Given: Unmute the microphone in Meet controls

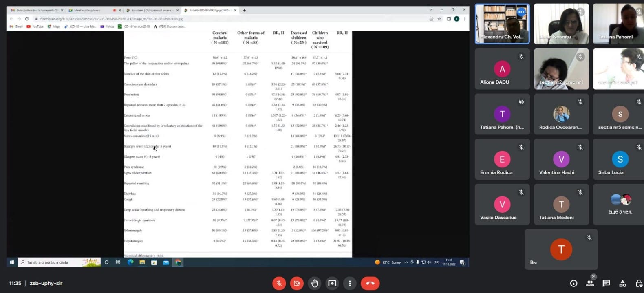Looking at the screenshot, I should 279,283.
